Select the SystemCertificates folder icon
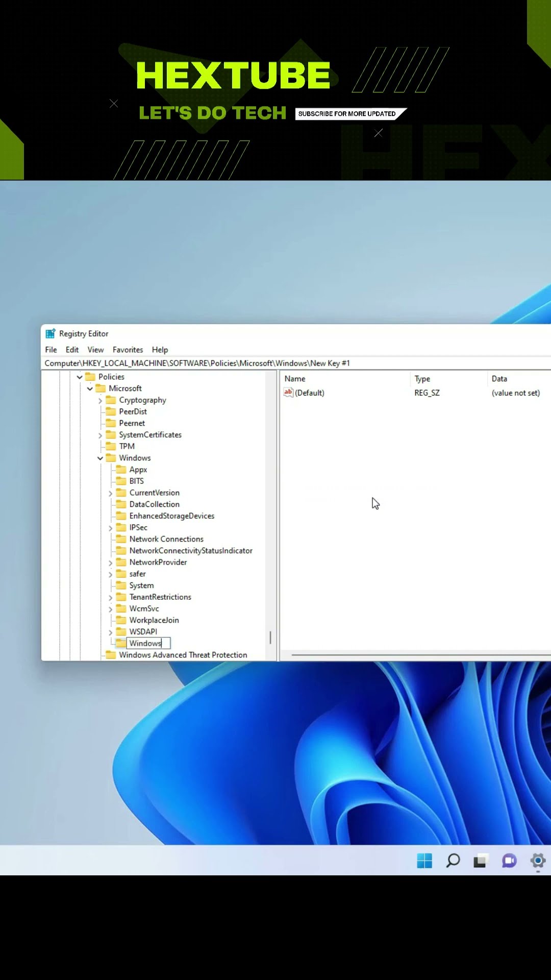Image resolution: width=551 pixels, height=980 pixels. coord(111,435)
